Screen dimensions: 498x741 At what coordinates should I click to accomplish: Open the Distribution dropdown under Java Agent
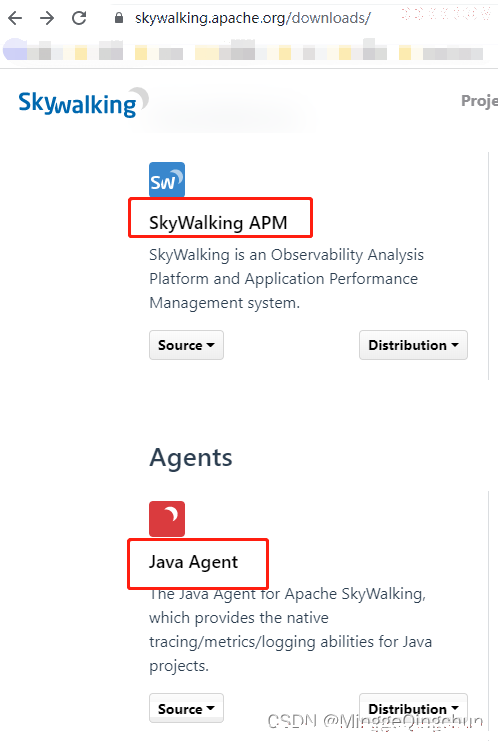coord(413,708)
